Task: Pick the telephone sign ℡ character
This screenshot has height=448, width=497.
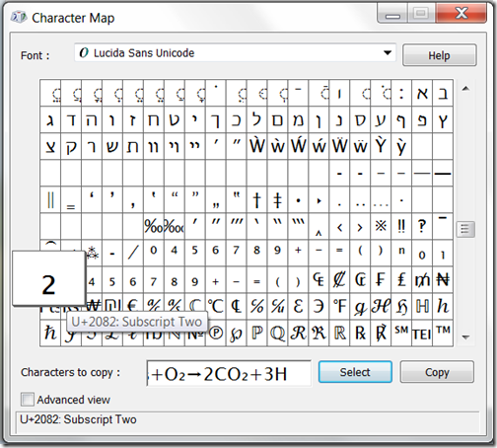Action: click(422, 333)
